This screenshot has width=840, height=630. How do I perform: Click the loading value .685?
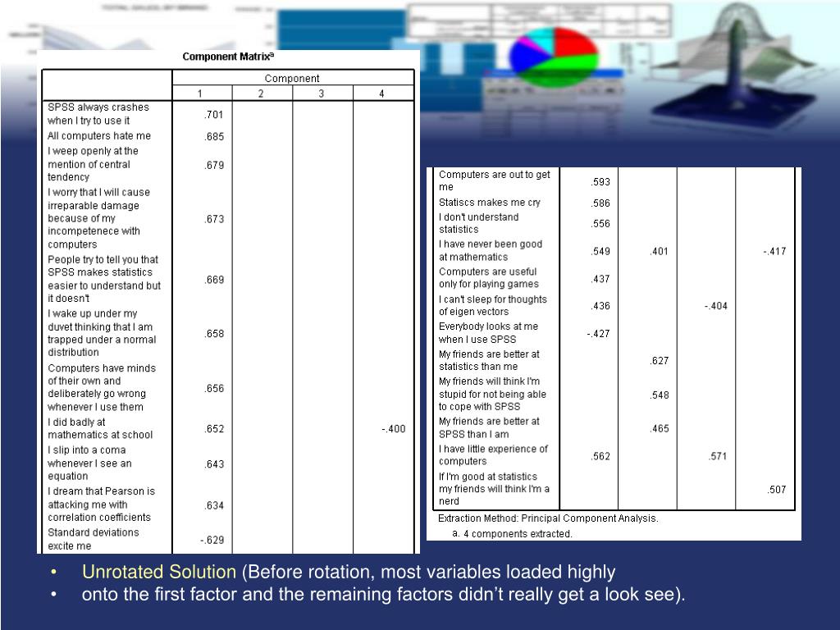point(214,137)
